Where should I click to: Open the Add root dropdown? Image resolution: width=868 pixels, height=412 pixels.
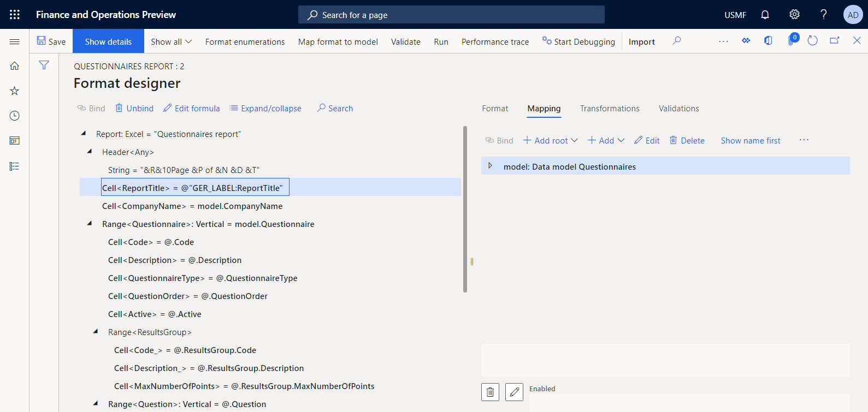point(551,141)
